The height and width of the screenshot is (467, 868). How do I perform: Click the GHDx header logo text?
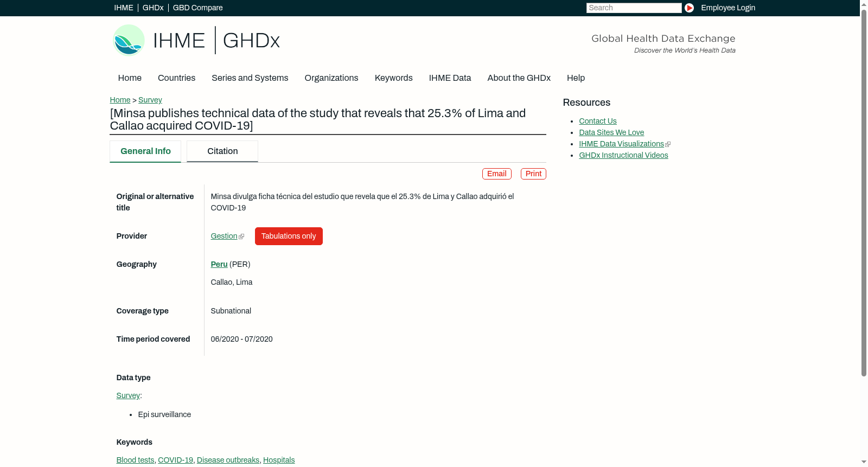[251, 41]
